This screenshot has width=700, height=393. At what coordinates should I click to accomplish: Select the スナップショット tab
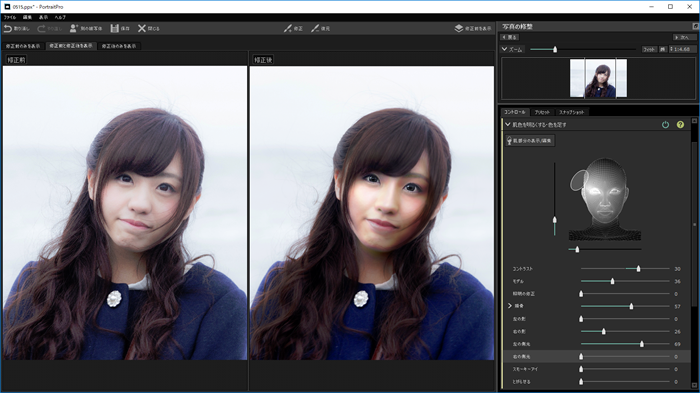pos(571,112)
